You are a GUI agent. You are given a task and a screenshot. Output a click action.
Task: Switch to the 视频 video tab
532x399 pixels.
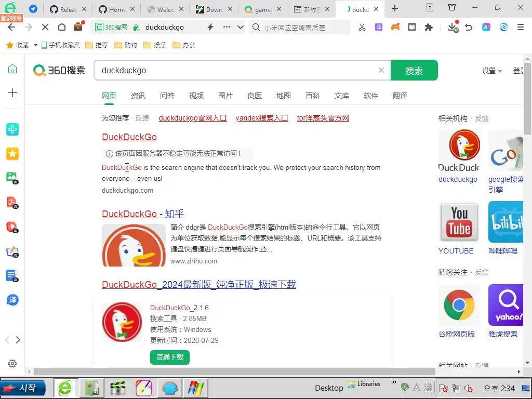click(x=196, y=96)
